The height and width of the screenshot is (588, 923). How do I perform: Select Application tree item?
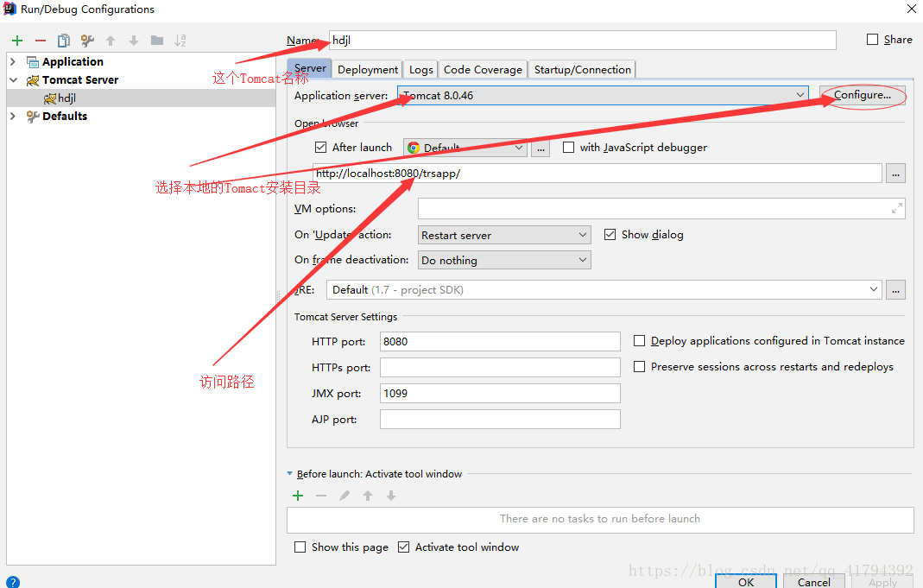(73, 62)
